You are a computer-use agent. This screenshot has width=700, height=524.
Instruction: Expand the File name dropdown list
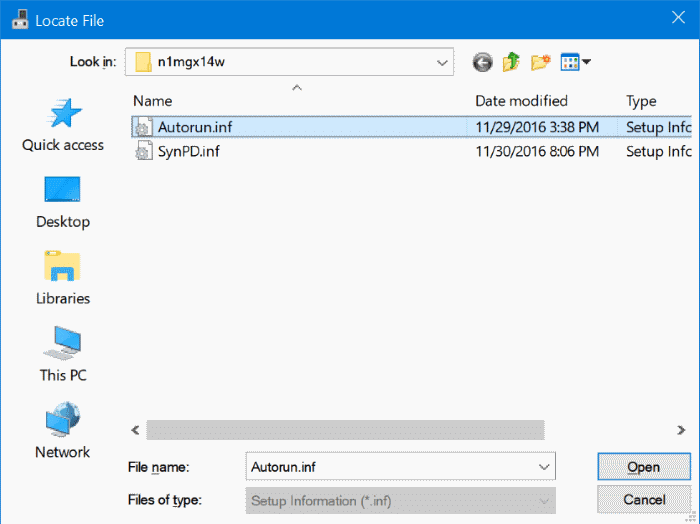544,467
